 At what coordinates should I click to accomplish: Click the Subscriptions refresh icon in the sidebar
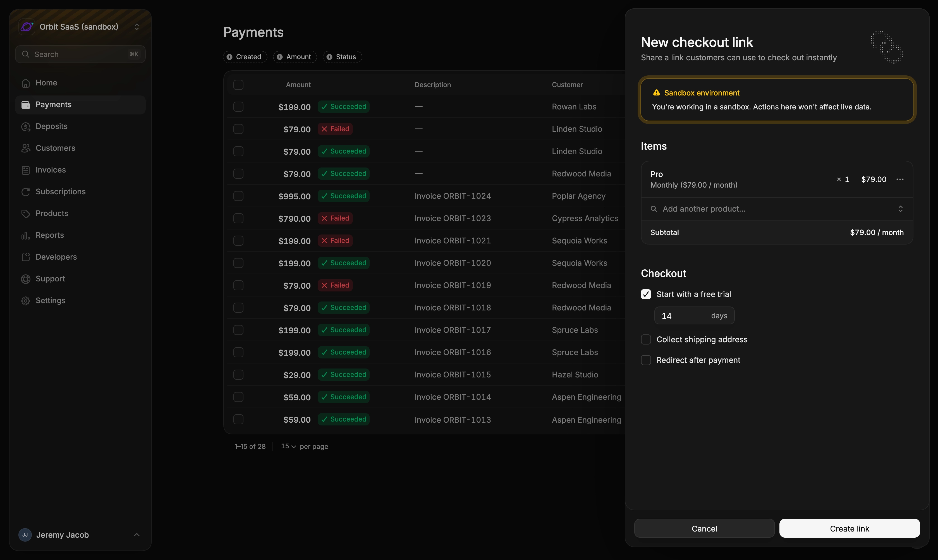coord(26,192)
